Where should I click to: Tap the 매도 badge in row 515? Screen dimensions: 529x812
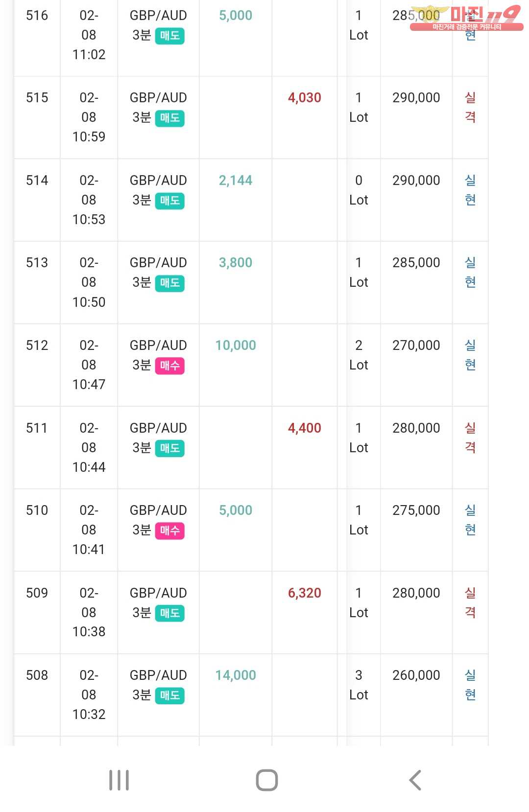pos(169,118)
